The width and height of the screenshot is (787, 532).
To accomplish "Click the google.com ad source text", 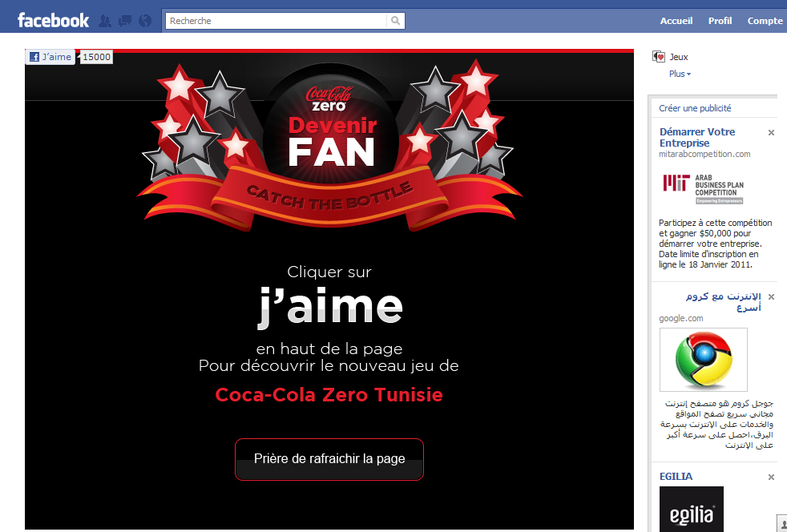I will (x=681, y=318).
